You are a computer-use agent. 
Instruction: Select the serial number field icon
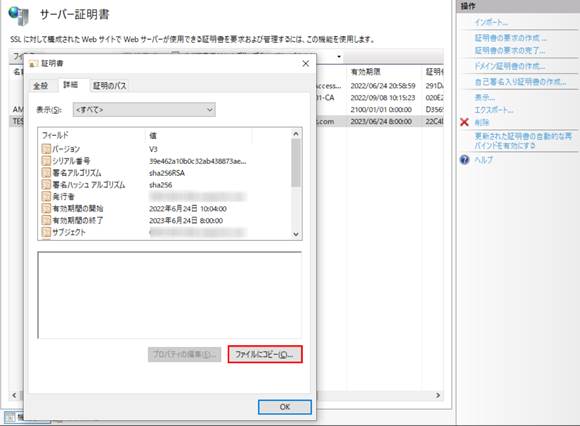coord(46,161)
